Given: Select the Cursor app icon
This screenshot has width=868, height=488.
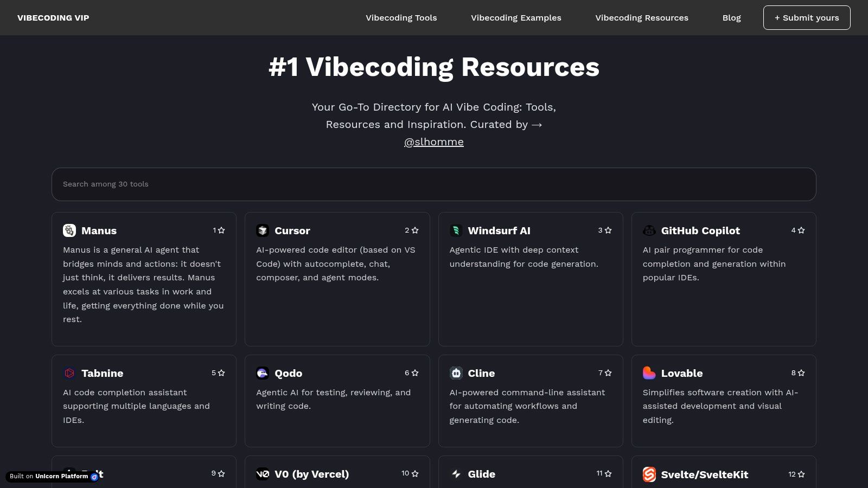Looking at the screenshot, I should pyautogui.click(x=263, y=230).
